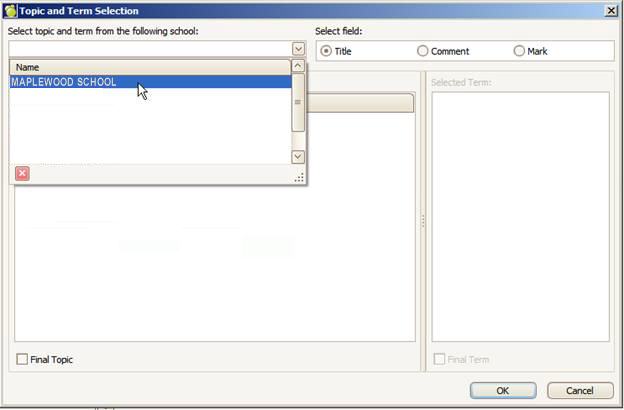This screenshot has width=624, height=410.
Task: Click the splitter handle between the panels
Action: point(422,222)
